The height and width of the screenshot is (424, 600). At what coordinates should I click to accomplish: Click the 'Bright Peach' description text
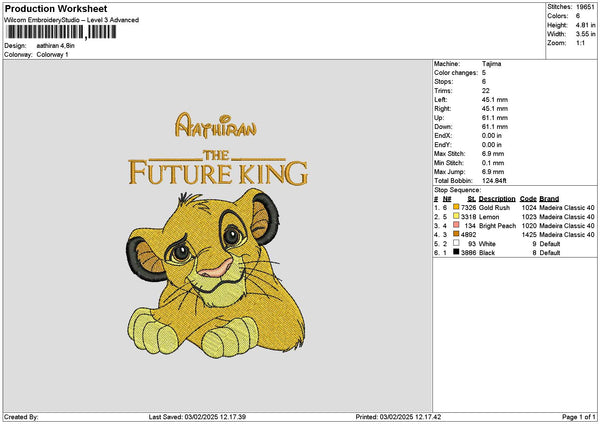pos(497,226)
